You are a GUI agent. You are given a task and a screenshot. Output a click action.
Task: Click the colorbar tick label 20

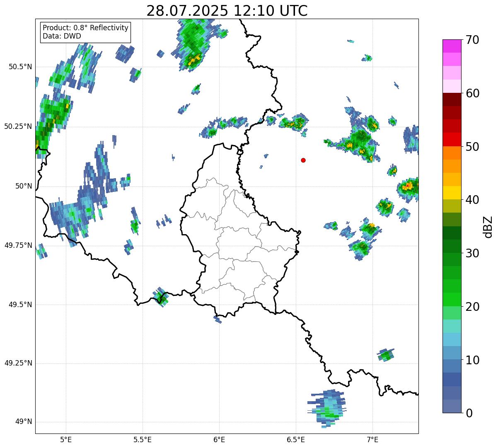tap(472, 307)
